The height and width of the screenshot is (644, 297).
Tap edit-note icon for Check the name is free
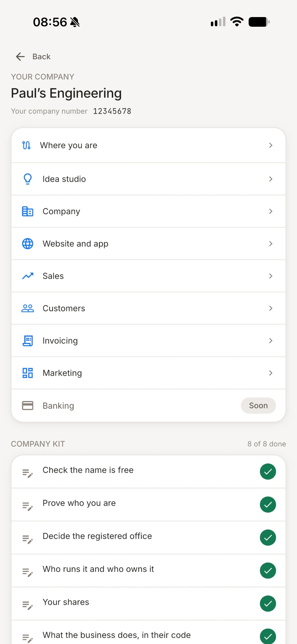tap(28, 473)
